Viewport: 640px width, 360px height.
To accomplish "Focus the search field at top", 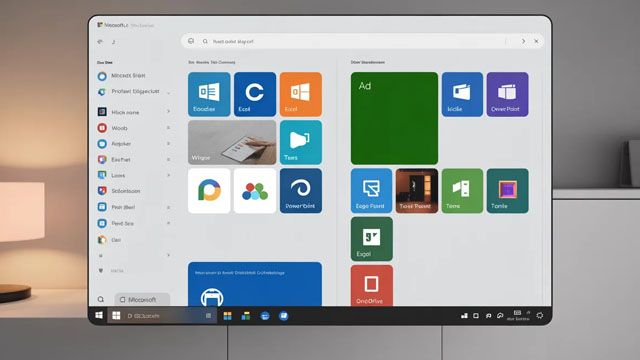I will 362,41.
